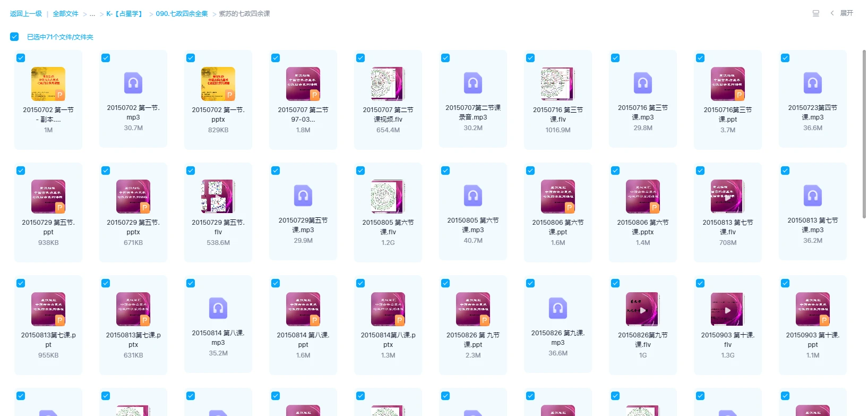Click the 1016.9M file size label
The image size is (868, 416).
(x=558, y=130)
